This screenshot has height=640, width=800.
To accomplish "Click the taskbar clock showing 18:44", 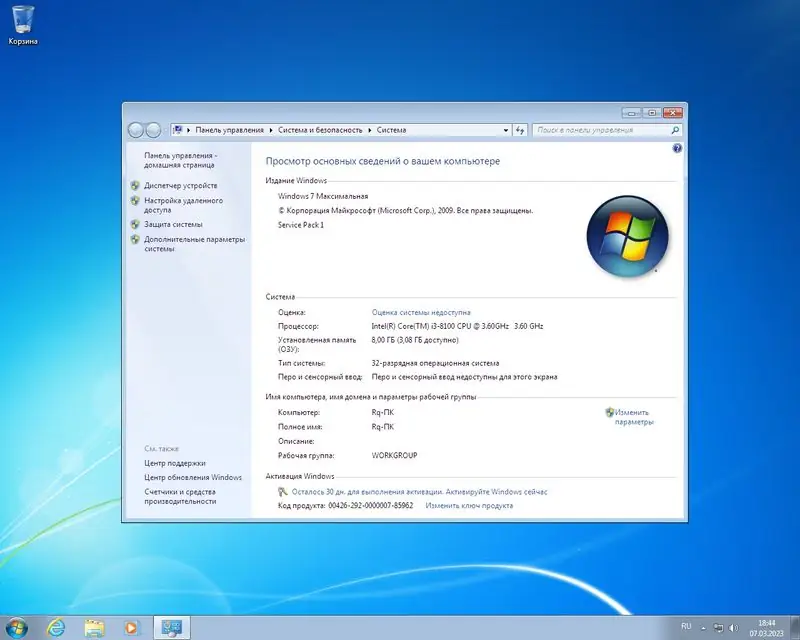I will pos(766,628).
